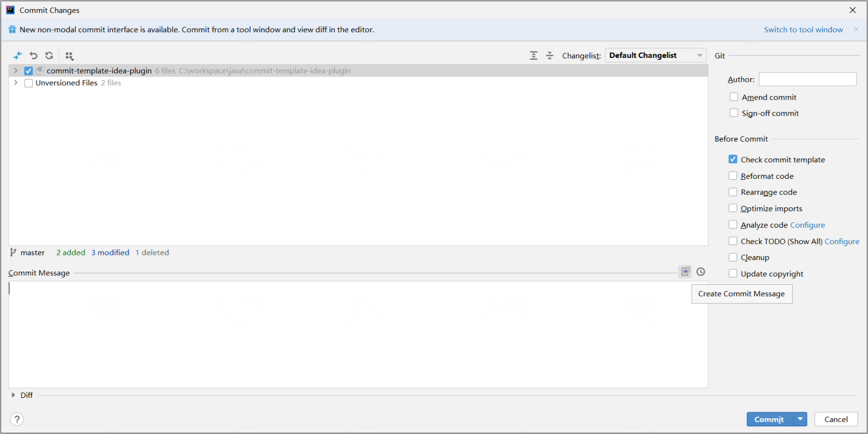The height and width of the screenshot is (434, 868).
Task: Open the Commit button dropdown arrow
Action: click(800, 419)
